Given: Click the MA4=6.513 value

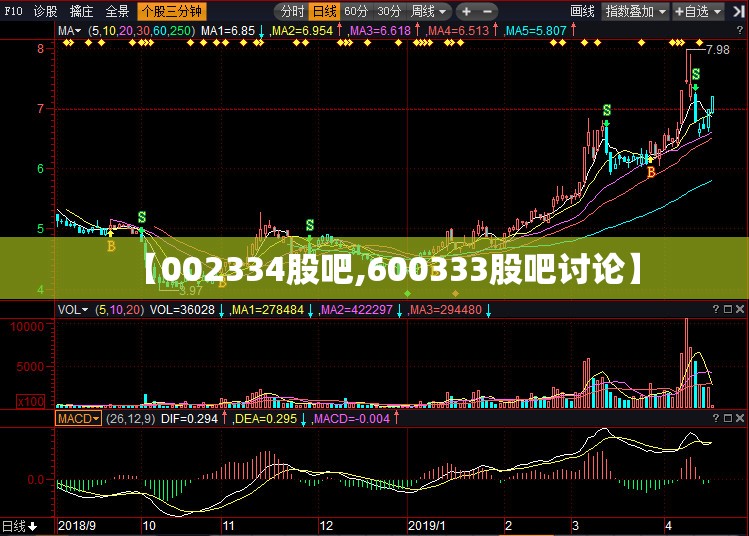Looking at the screenshot, I should pyautogui.click(x=459, y=31).
